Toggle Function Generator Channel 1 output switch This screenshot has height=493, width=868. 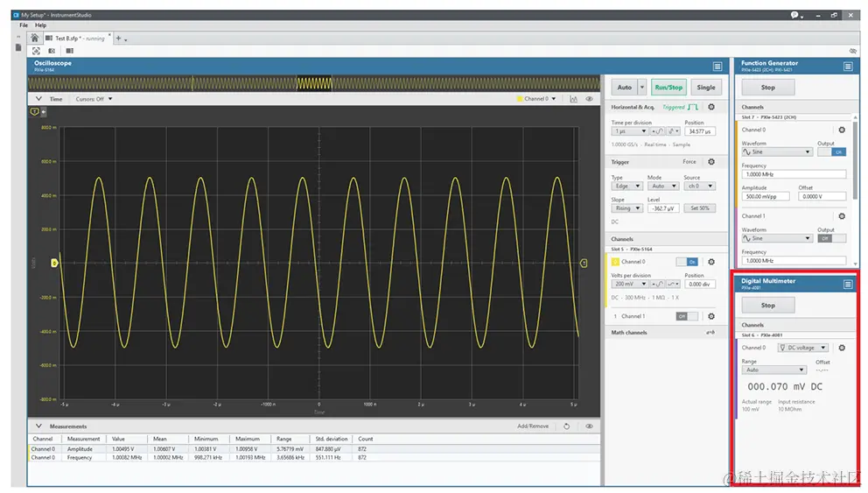(832, 238)
